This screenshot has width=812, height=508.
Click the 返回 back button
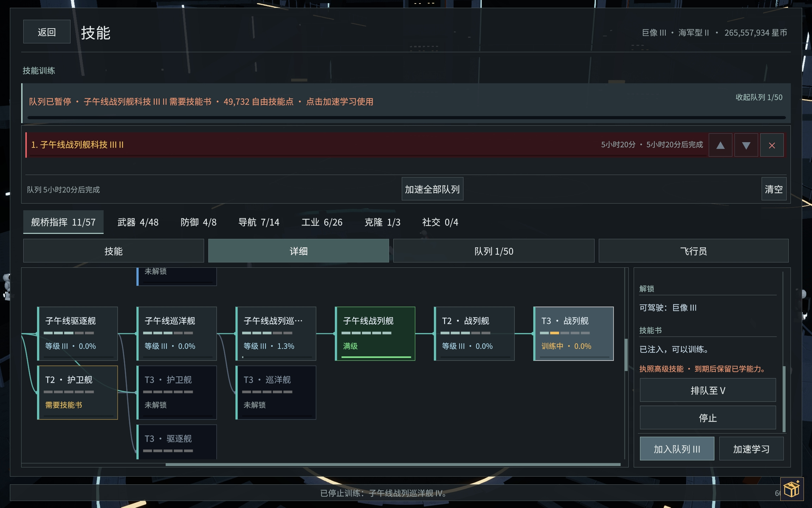click(x=47, y=32)
